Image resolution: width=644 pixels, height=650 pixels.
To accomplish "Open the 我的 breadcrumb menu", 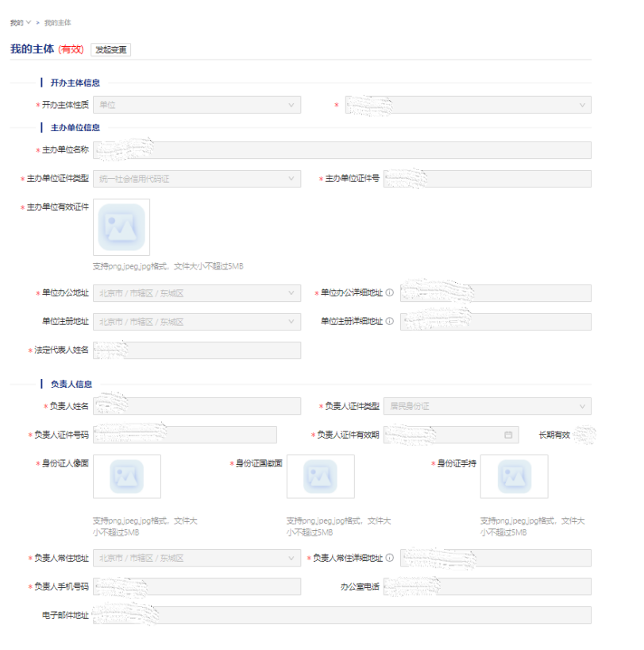I will coord(20,22).
